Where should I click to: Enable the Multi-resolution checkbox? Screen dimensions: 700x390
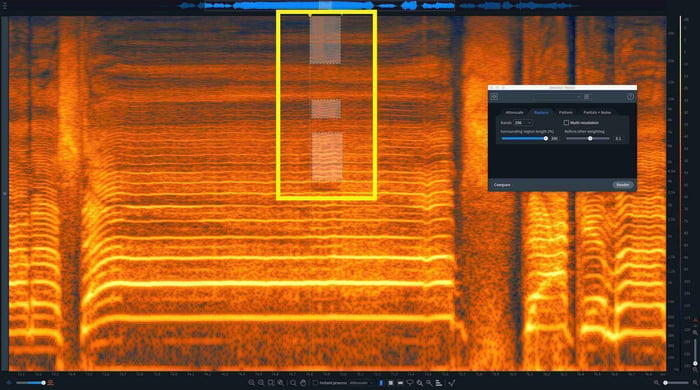click(x=566, y=123)
